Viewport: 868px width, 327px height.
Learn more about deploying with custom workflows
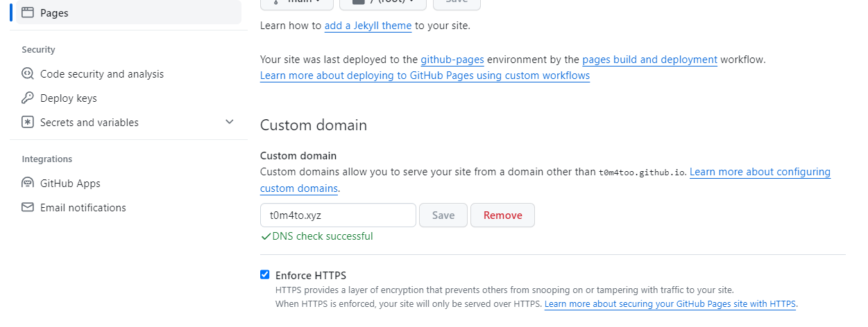[425, 76]
